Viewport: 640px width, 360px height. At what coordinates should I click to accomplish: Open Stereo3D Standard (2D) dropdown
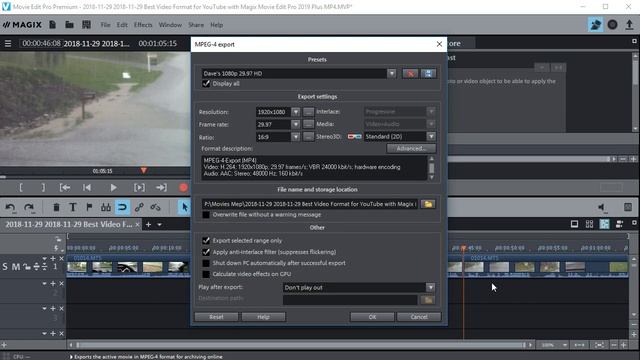[431, 136]
